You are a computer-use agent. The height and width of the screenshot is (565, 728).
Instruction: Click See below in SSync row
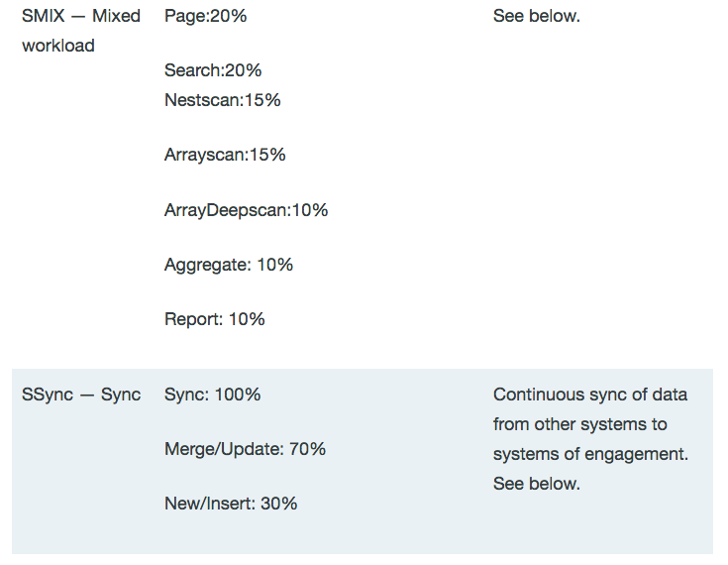536,484
